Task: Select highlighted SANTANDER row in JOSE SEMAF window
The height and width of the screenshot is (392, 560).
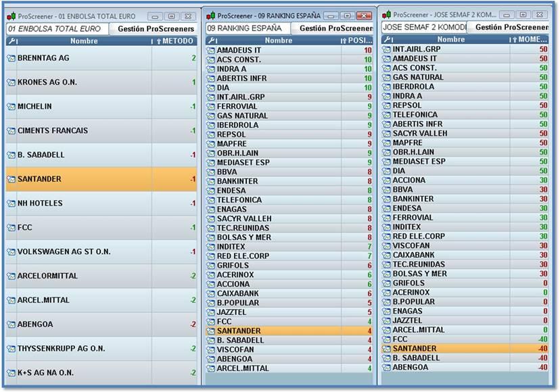Action: pyautogui.click(x=465, y=349)
